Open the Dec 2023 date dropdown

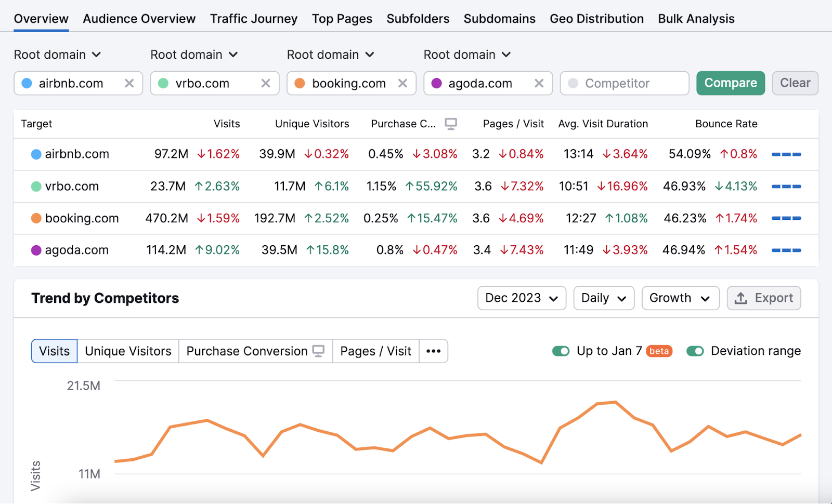click(521, 298)
